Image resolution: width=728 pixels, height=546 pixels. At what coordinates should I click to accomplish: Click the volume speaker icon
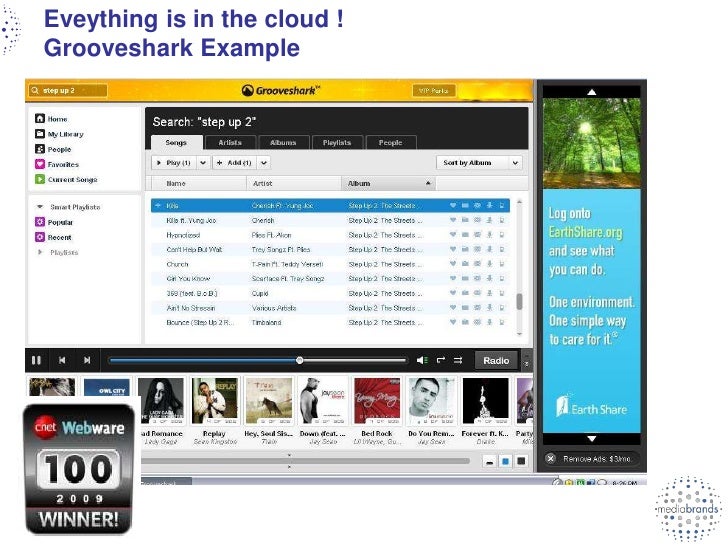tap(422, 360)
